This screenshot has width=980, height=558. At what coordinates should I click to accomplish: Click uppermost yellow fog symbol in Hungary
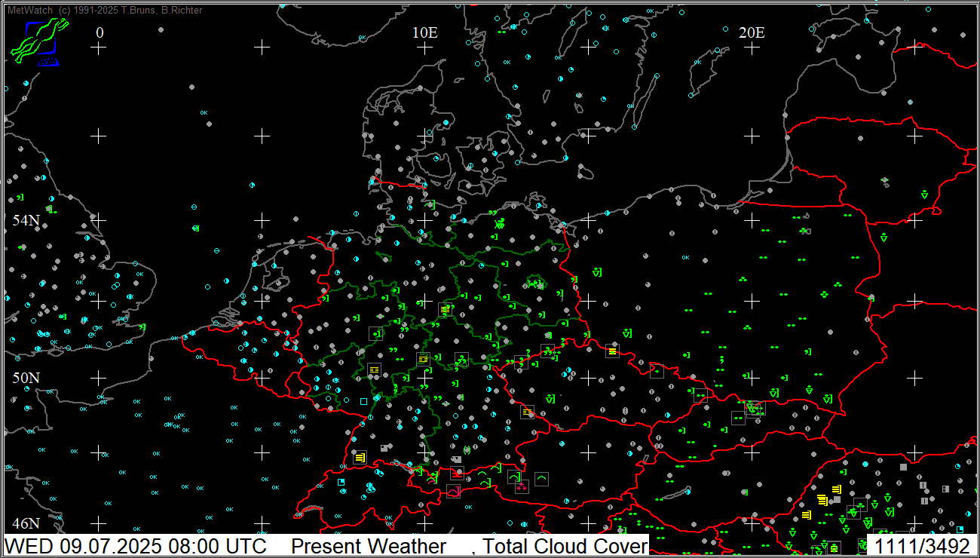coord(836,489)
